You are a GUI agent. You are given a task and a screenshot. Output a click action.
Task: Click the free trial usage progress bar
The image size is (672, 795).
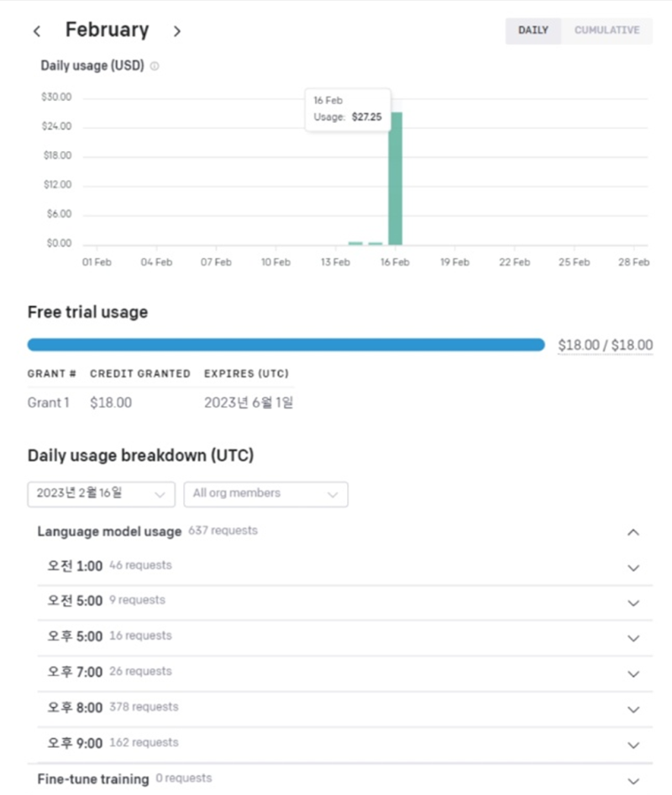[286, 345]
